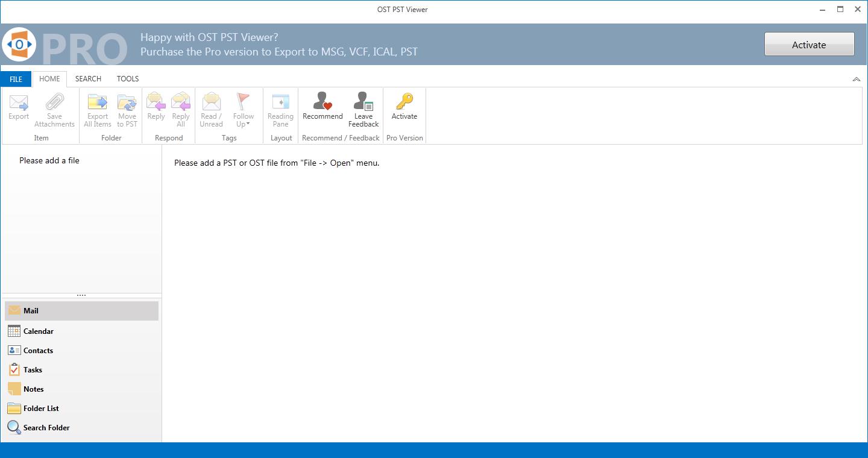
Task: Click the OST PST Viewer logo icon
Action: tap(20, 45)
